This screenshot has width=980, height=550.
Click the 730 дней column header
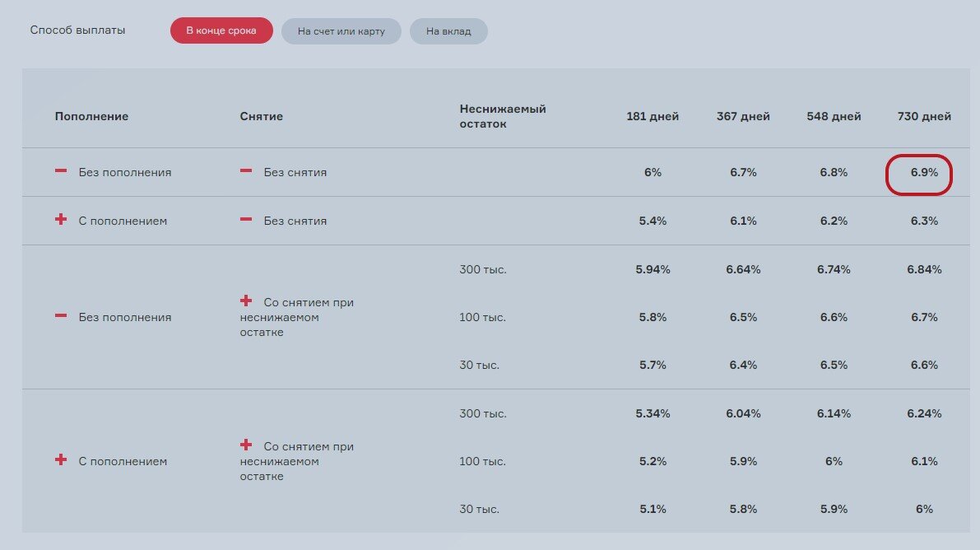click(x=924, y=116)
